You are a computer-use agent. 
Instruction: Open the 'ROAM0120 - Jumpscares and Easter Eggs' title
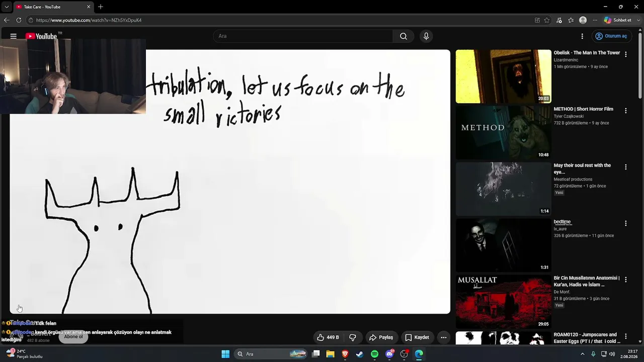pyautogui.click(x=586, y=338)
